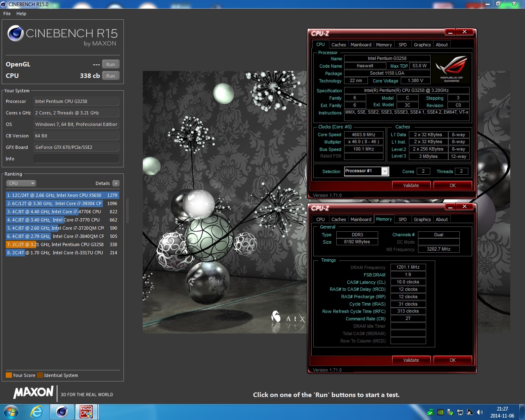Open the audio manager speaker tray icon
The image size is (525, 420).
click(x=470, y=412)
